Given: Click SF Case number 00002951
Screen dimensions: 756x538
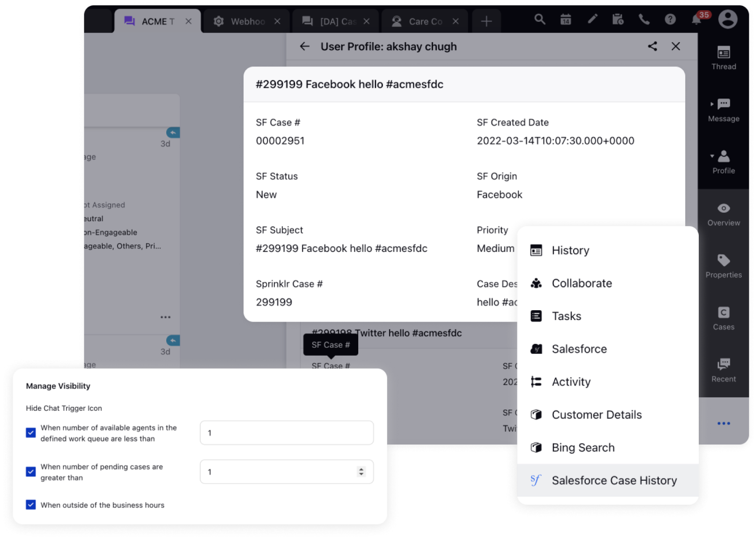Looking at the screenshot, I should pos(280,141).
